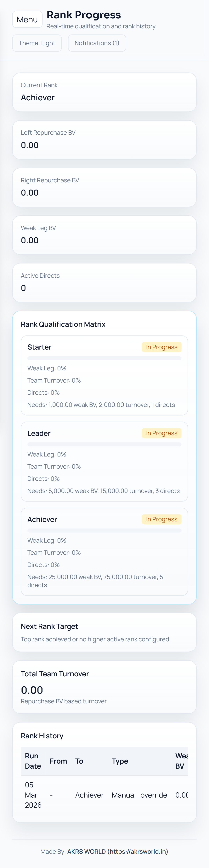Click the Right Repurchase BV card

[x=104, y=187]
